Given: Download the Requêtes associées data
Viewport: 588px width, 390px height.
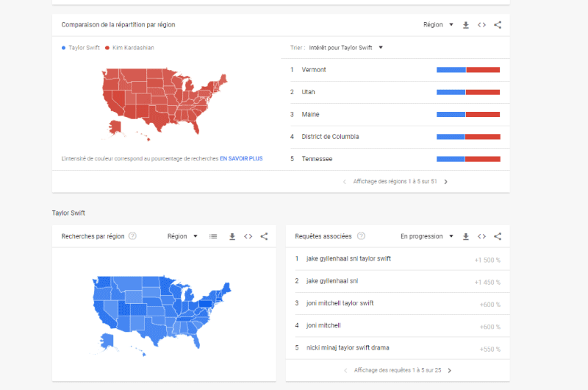Looking at the screenshot, I should coord(466,236).
